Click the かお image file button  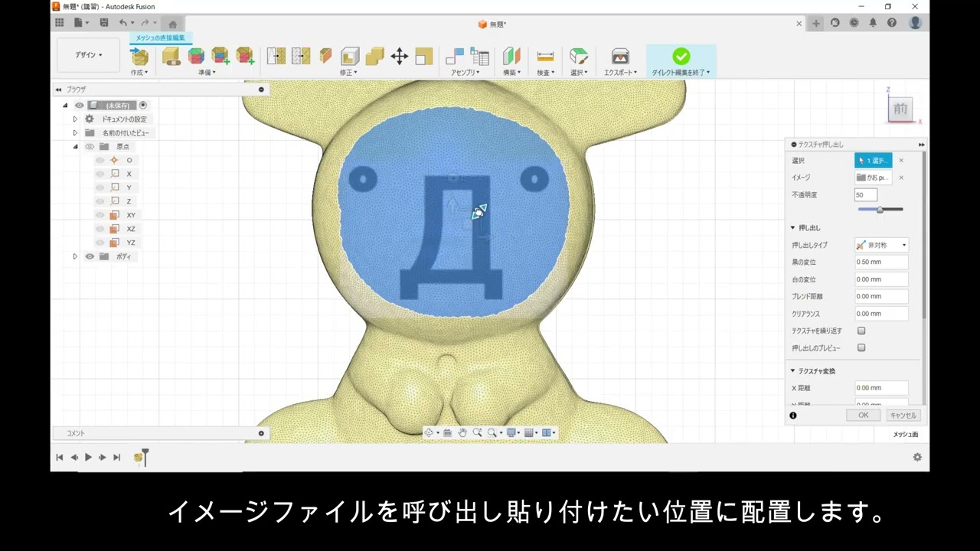[874, 178]
